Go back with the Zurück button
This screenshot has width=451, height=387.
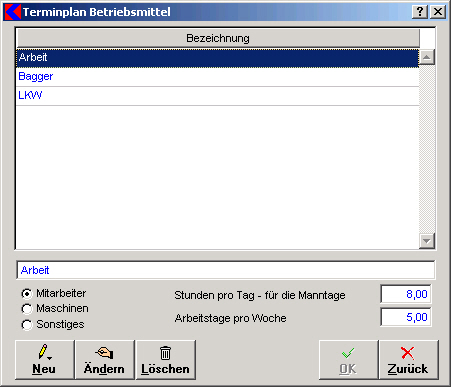pyautogui.click(x=409, y=360)
